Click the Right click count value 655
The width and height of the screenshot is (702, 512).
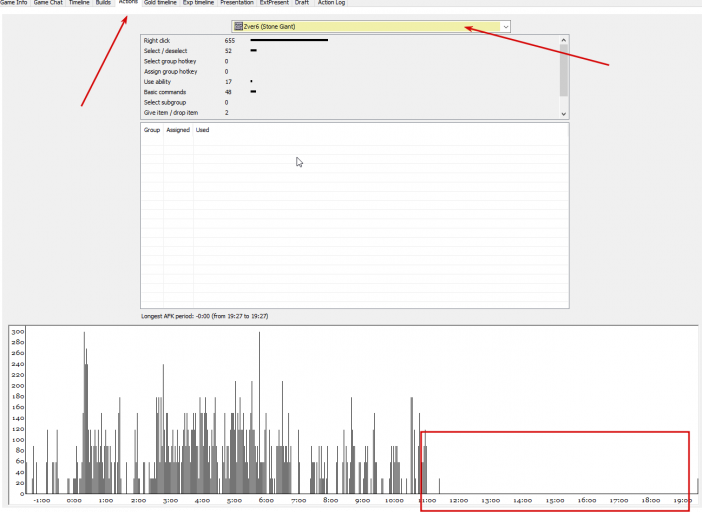[230, 40]
